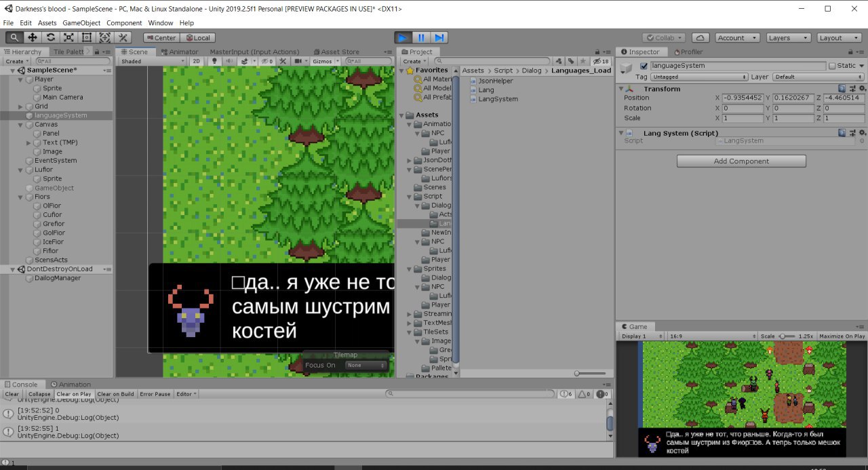
Task: Click the Step frame button
Action: tap(439, 38)
